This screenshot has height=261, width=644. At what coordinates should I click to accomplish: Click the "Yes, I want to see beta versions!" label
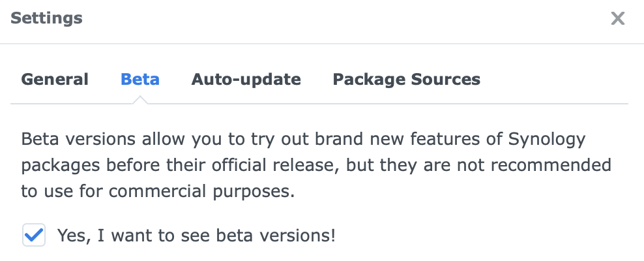[196, 235]
